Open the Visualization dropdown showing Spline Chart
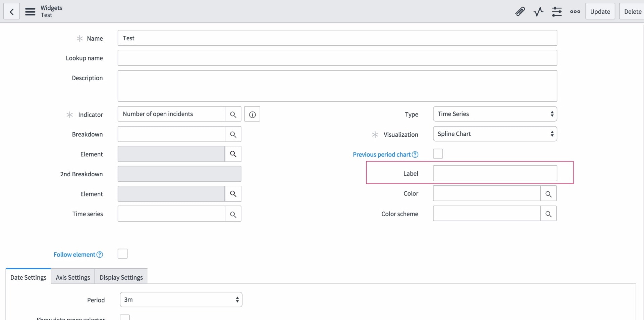This screenshot has height=320, width=644. (x=495, y=134)
